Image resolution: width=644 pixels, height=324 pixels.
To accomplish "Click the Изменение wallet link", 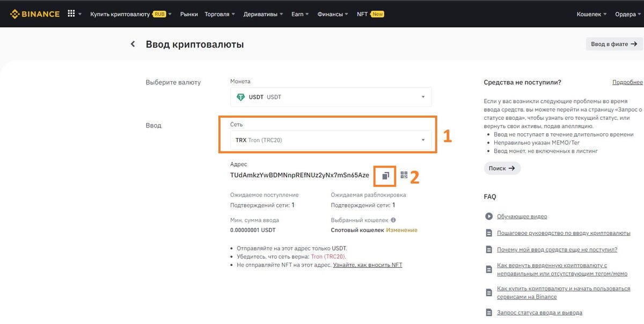I will pos(402,230).
